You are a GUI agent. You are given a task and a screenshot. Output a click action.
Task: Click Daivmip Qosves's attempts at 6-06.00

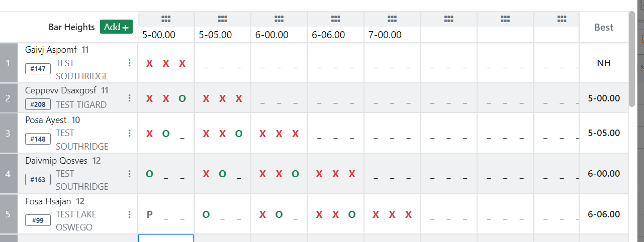tap(335, 174)
